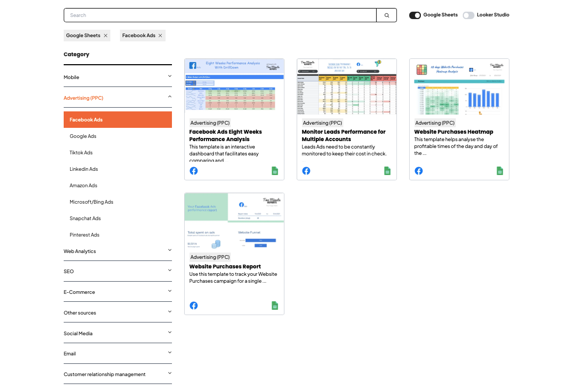This screenshot has height=392, width=562.
Task: Select the Pinterest Ads subcategory
Action: click(x=84, y=235)
